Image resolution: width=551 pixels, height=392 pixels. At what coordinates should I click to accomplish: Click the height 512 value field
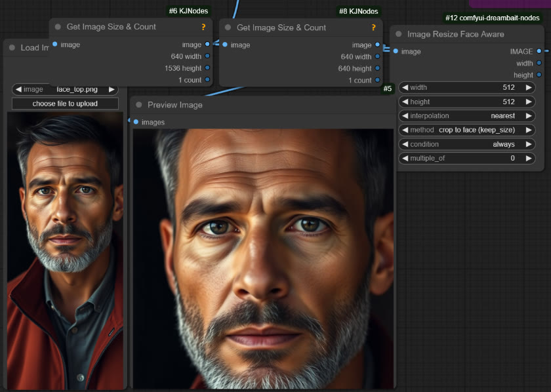tap(467, 102)
